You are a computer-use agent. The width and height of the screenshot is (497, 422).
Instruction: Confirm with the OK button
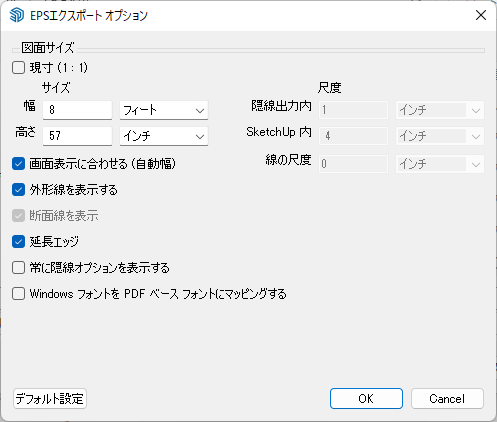(x=366, y=398)
